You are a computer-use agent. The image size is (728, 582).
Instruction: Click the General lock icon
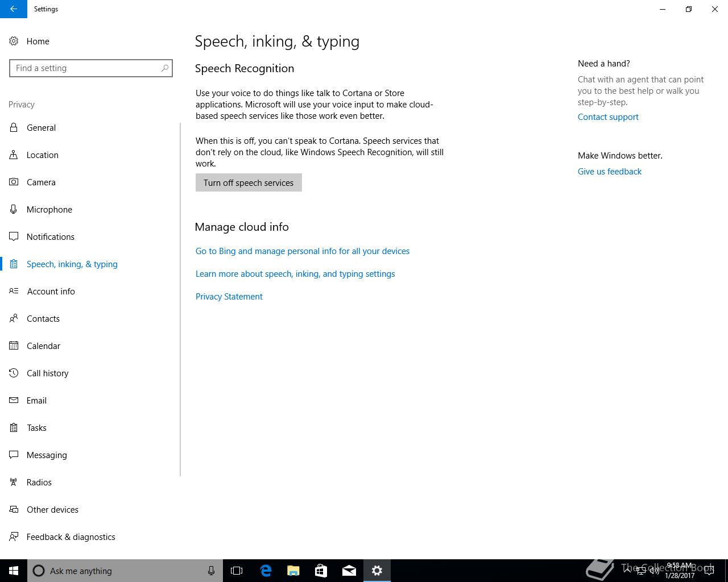(x=14, y=127)
